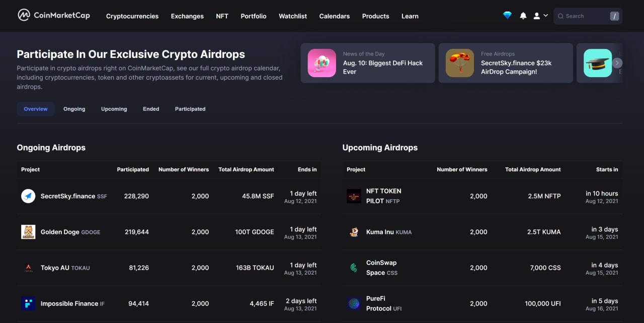Viewport: 644px width, 323px height.
Task: Click the 2.5T KUMA amount
Action: pyautogui.click(x=544, y=232)
